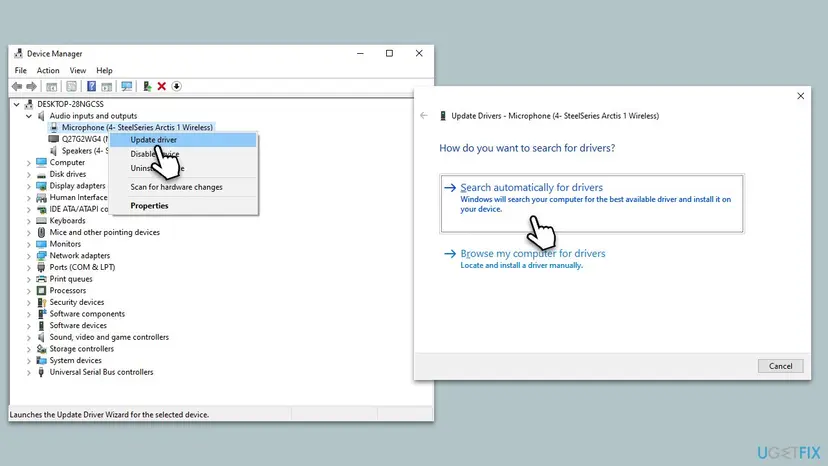828x466 pixels.
Task: Expand the Computer category chevron
Action: point(29,163)
